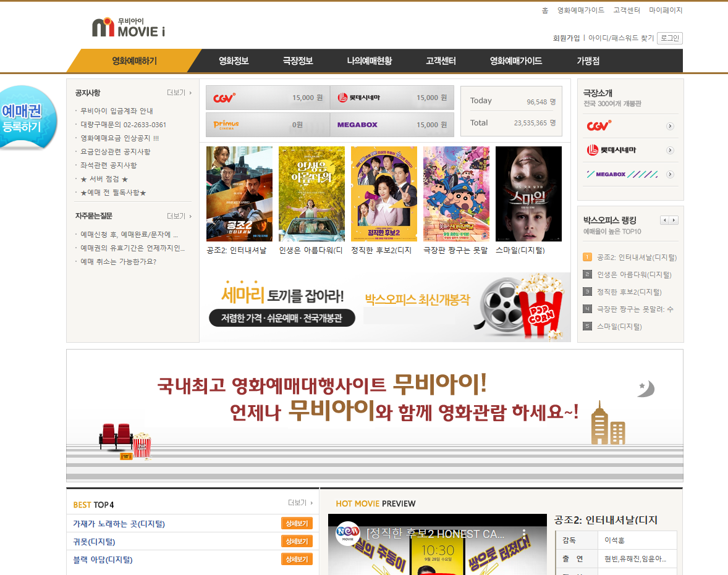The image size is (728, 575).
Task: Click 아이디/패스워드 찾기 link
Action: pyautogui.click(x=620, y=38)
